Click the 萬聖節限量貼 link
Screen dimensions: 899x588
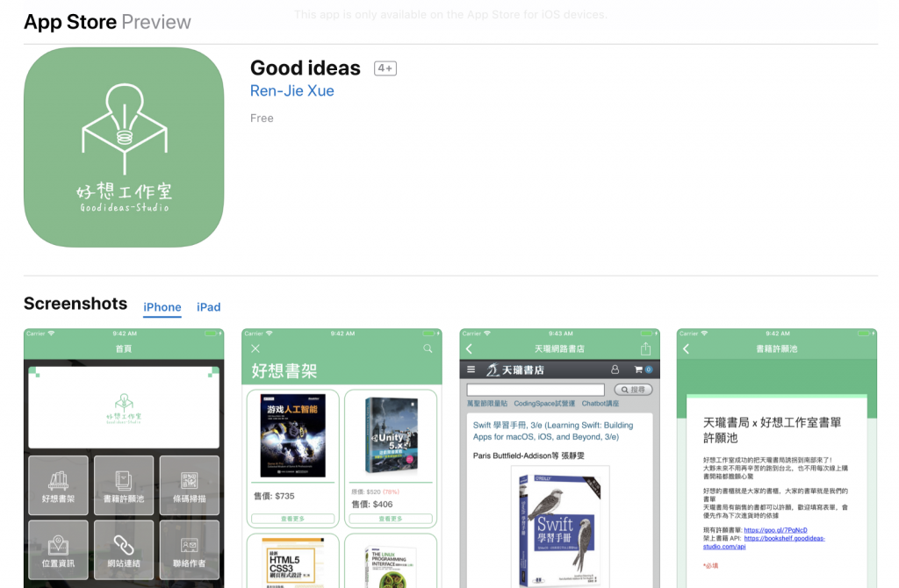[x=487, y=404]
